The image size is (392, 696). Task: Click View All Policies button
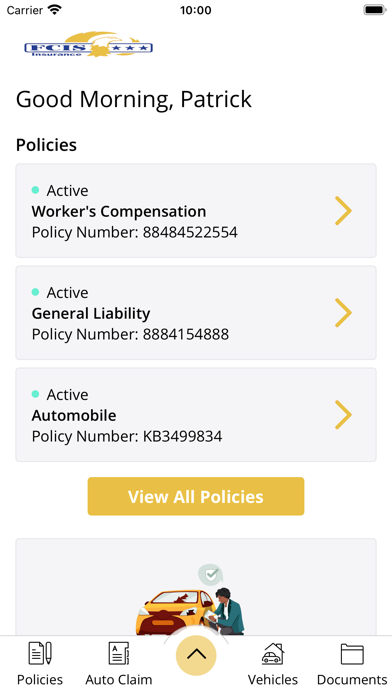pyautogui.click(x=196, y=496)
